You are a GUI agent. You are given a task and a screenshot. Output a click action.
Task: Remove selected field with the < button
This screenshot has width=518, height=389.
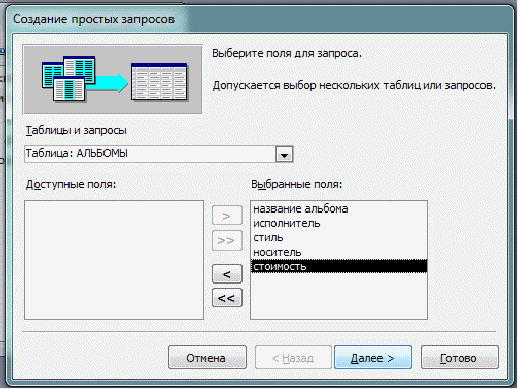pos(227,274)
